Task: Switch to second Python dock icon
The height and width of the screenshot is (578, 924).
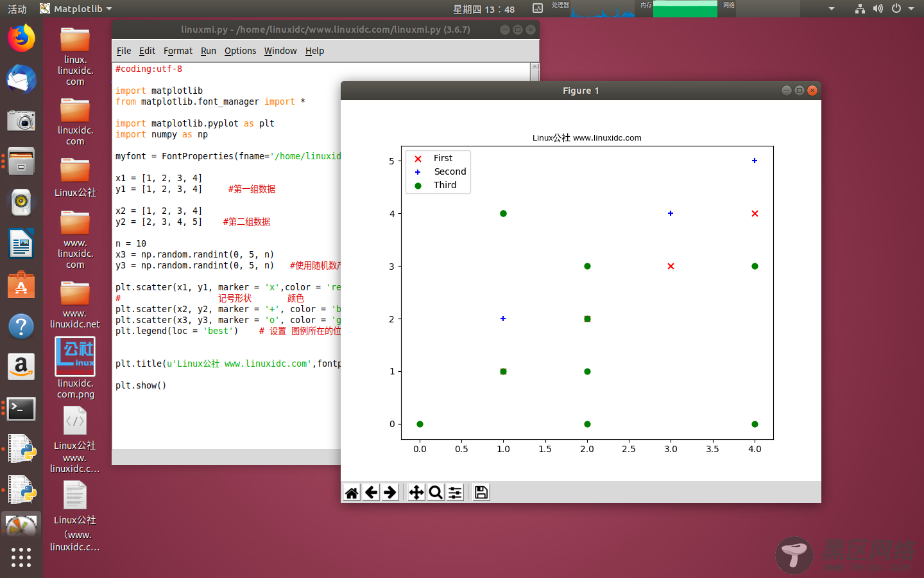Action: (x=21, y=491)
